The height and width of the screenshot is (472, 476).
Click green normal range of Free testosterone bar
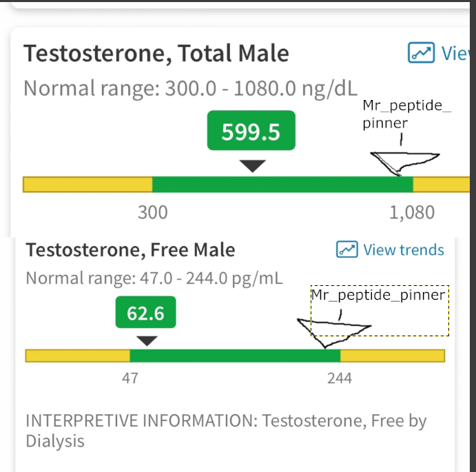click(x=234, y=356)
